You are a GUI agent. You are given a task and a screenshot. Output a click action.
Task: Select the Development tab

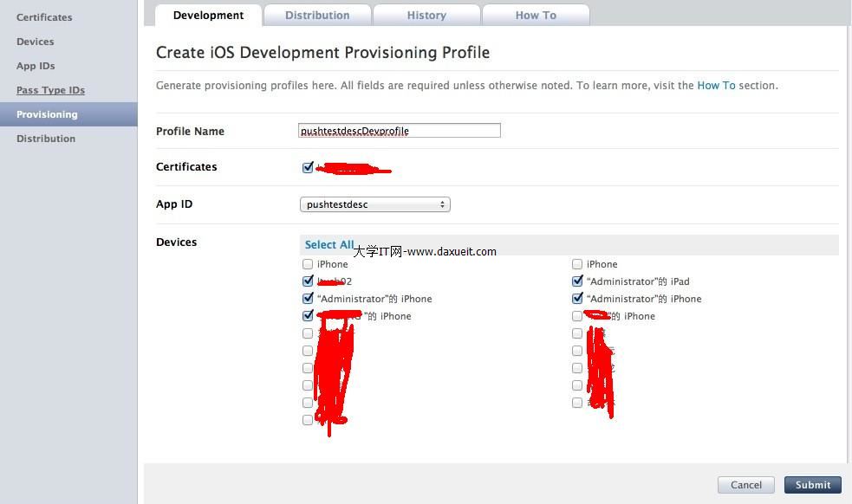208,15
